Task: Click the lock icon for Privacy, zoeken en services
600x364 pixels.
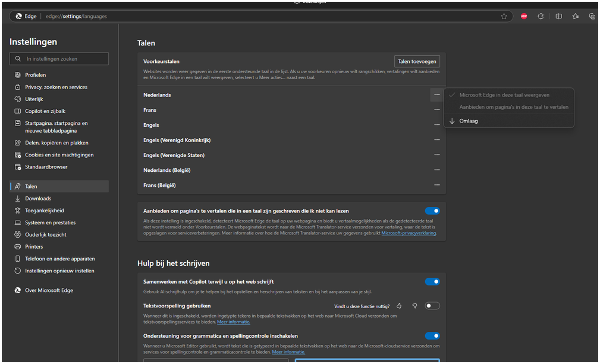Action: click(x=18, y=87)
